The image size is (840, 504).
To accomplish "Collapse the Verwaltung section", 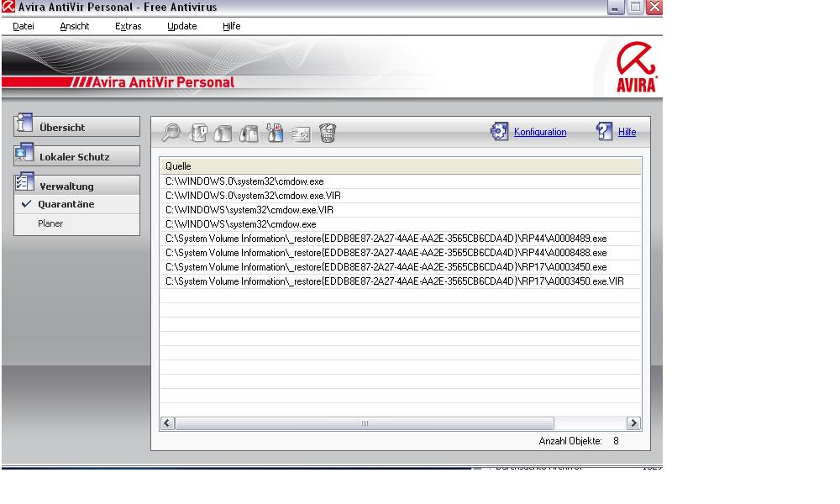I will click(76, 185).
